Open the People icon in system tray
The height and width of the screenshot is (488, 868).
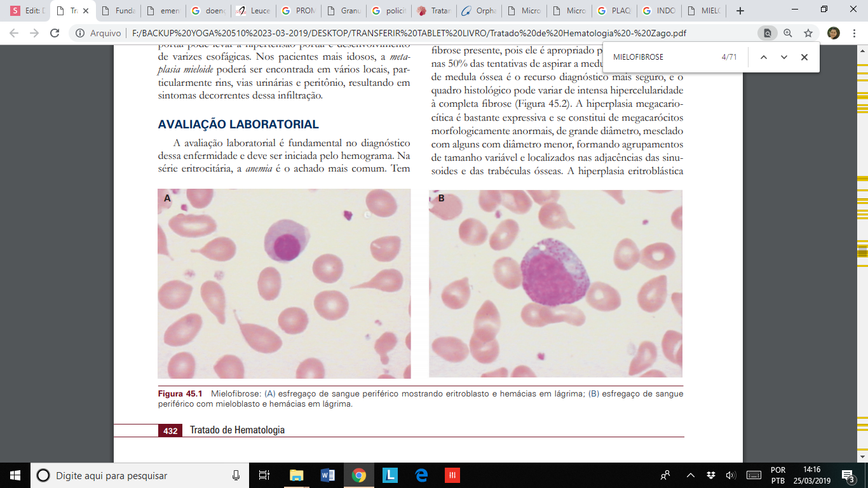tap(665, 475)
